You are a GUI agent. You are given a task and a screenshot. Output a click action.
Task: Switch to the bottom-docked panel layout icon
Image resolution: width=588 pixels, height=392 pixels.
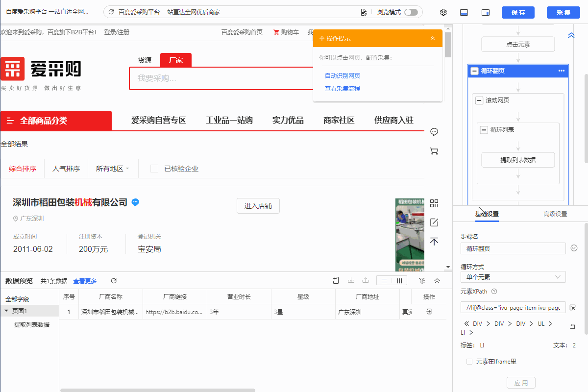point(464,12)
